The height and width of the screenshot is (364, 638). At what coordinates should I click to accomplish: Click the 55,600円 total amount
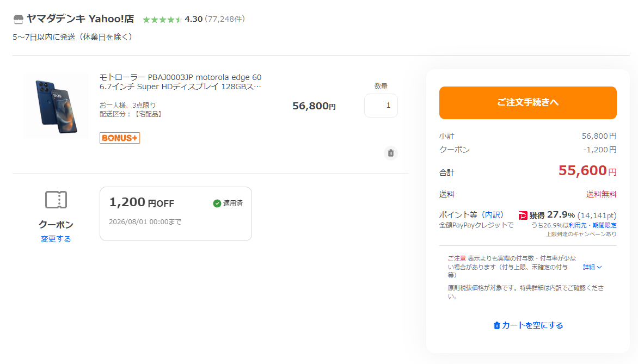[587, 170]
